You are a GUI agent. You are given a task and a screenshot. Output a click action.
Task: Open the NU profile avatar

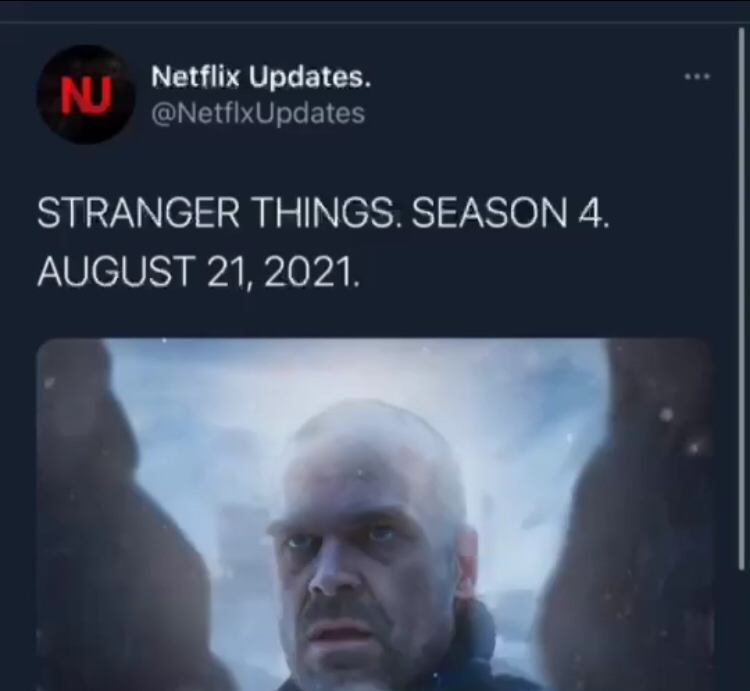[86, 95]
